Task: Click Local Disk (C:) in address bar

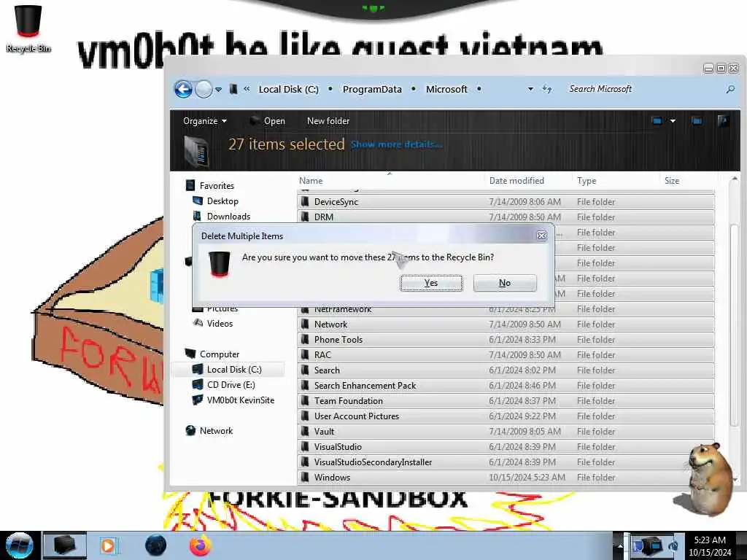Action: click(x=289, y=89)
